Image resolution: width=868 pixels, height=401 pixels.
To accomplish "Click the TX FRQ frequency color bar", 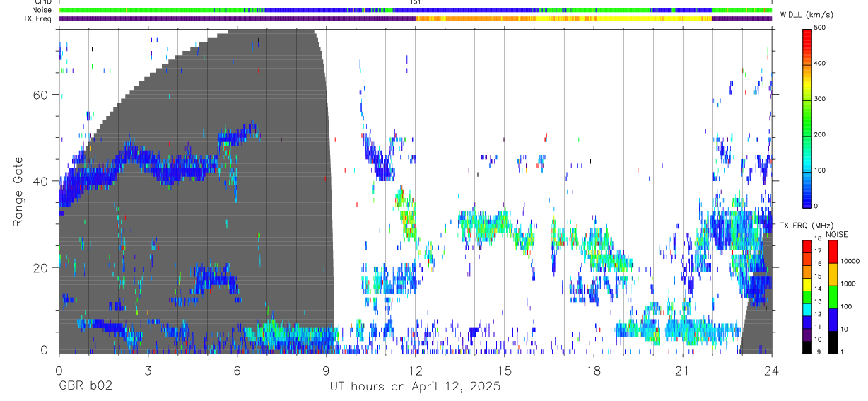I will pyautogui.click(x=807, y=296).
